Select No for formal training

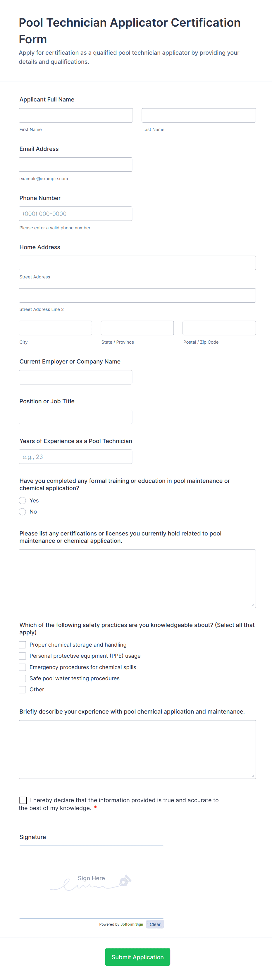pos(23,512)
